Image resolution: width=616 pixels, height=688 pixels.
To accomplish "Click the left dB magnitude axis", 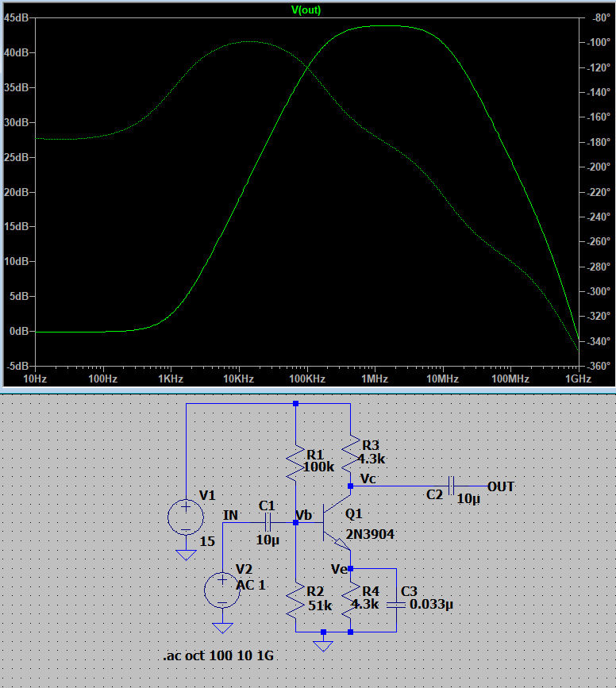I will (x=17, y=190).
